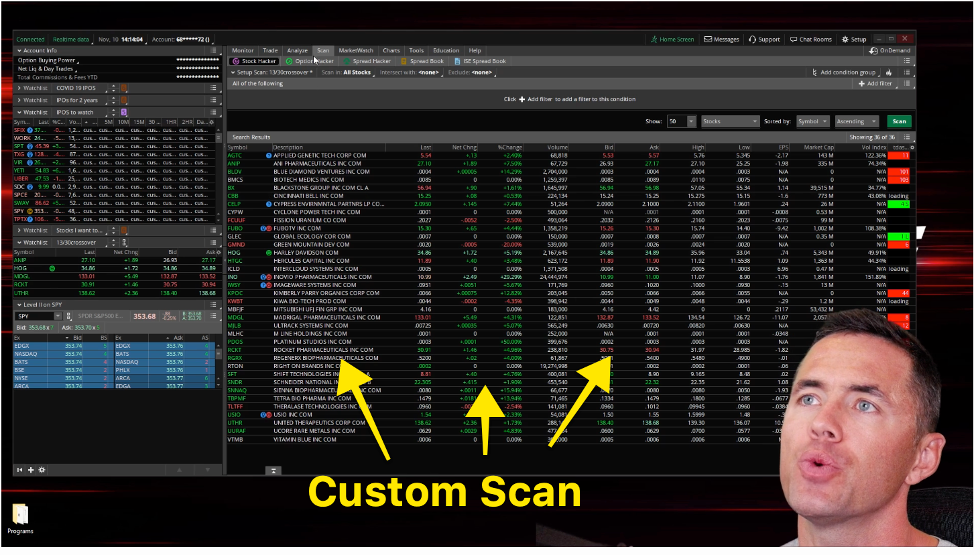Open the SPY symbol dropdown arrow
Viewport: 980px width, 555px height.
click(58, 316)
